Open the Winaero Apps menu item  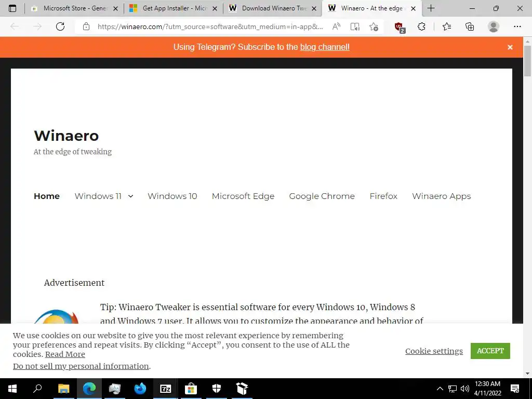click(x=442, y=196)
